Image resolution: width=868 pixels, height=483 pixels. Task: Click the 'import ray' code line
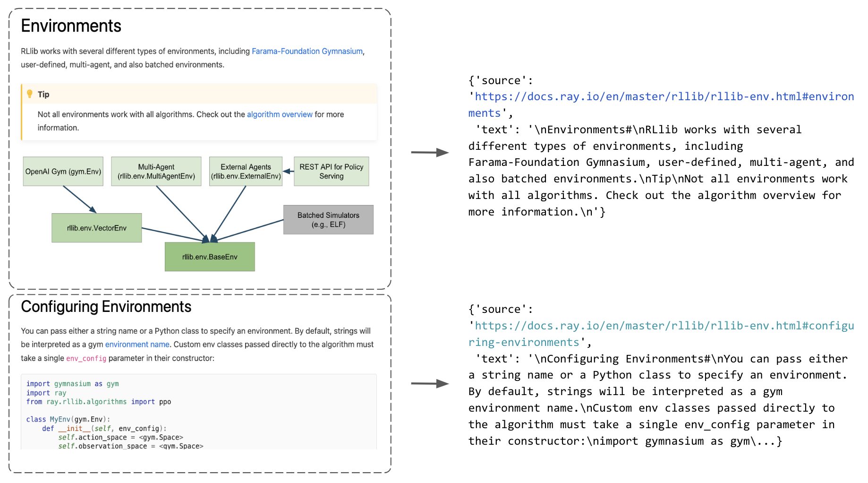tap(46, 393)
